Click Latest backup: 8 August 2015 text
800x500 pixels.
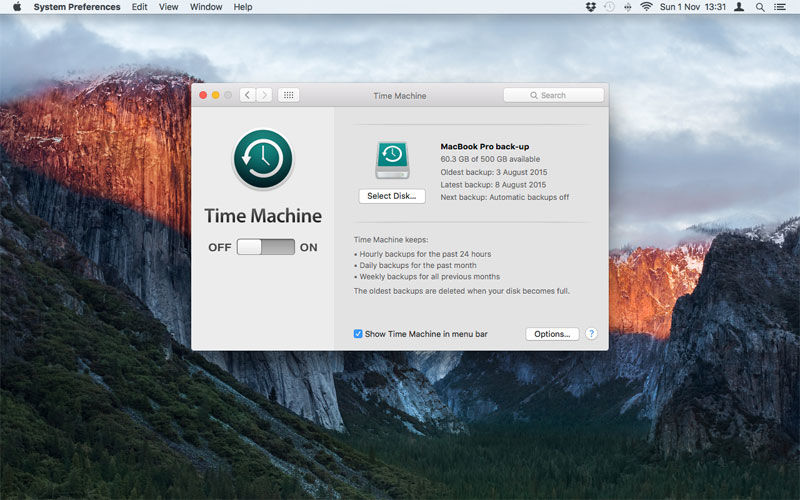coord(493,185)
